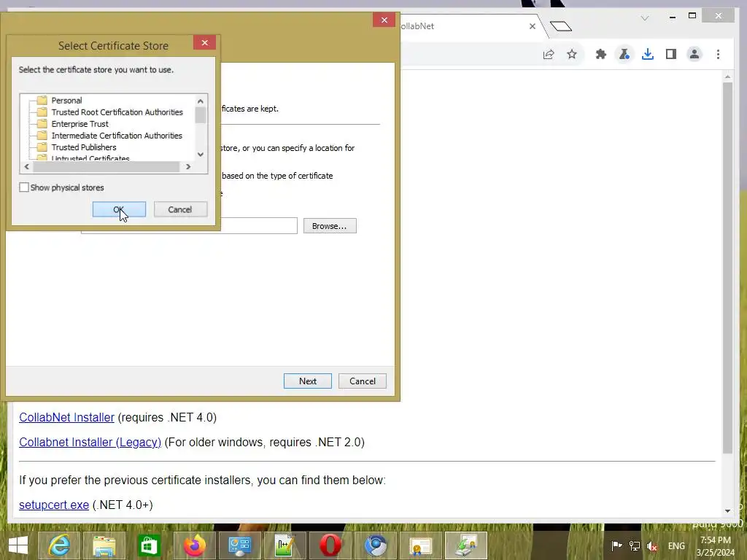Image resolution: width=747 pixels, height=560 pixels.
Task: Enable Show physical stores checkbox
Action: coord(24,187)
